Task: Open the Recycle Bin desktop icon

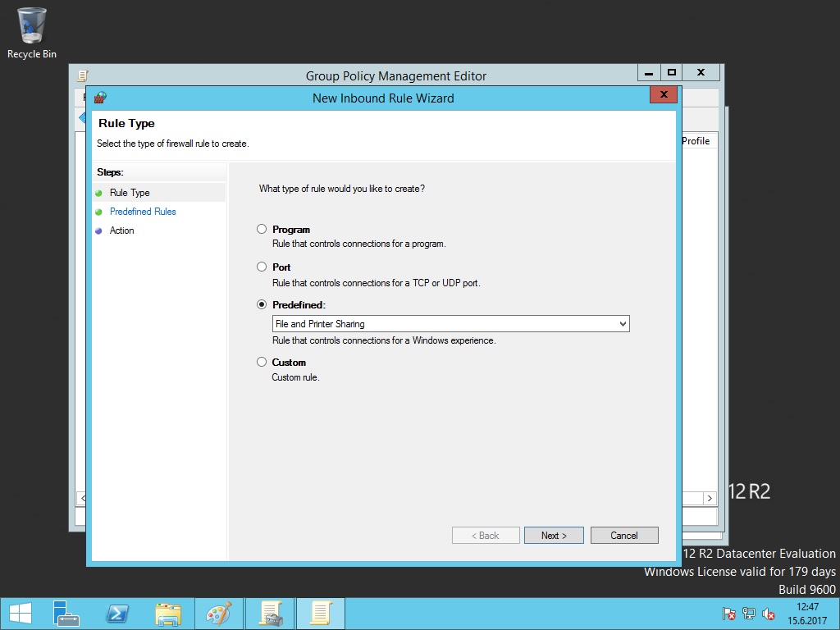Action: 32,33
